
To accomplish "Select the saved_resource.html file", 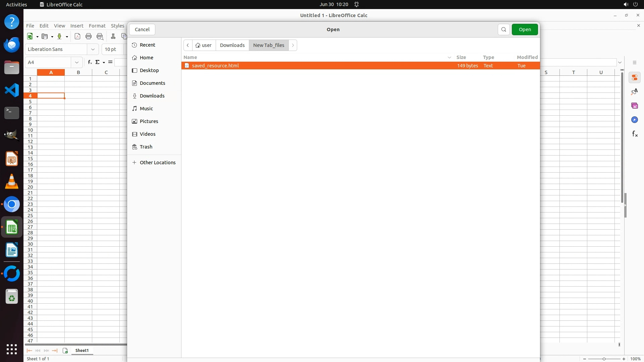I will [215, 66].
